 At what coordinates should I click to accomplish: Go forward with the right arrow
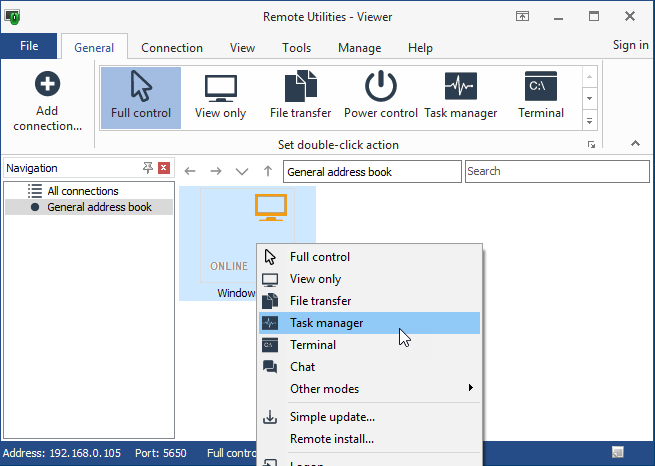tap(216, 171)
